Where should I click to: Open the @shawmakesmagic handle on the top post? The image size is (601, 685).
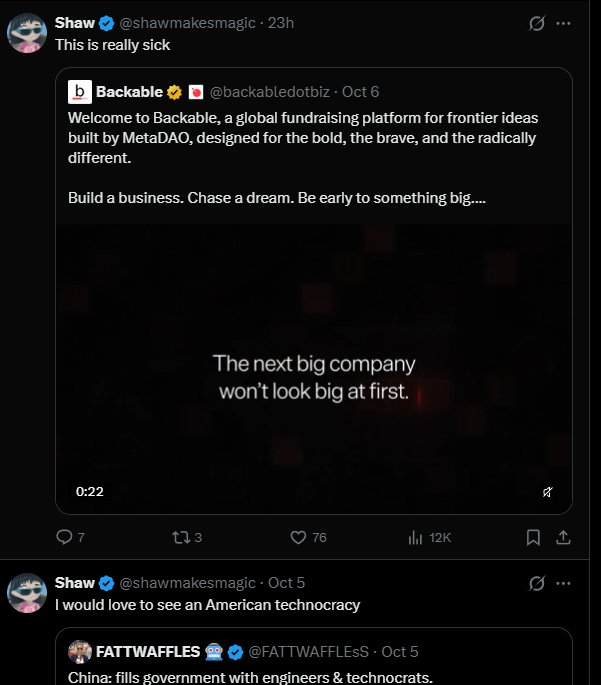[x=187, y=23]
